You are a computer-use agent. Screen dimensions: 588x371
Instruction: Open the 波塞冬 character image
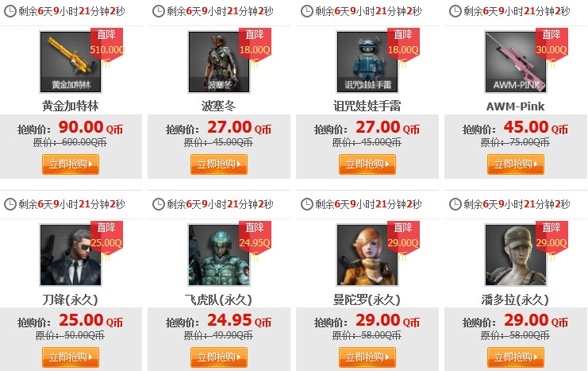click(x=219, y=62)
